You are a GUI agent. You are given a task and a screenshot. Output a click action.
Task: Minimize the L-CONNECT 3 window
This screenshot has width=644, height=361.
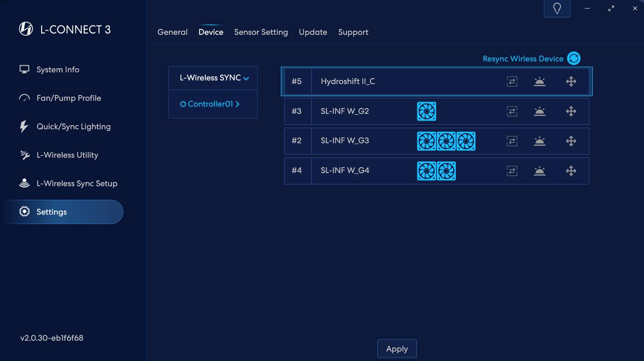pyautogui.click(x=587, y=8)
